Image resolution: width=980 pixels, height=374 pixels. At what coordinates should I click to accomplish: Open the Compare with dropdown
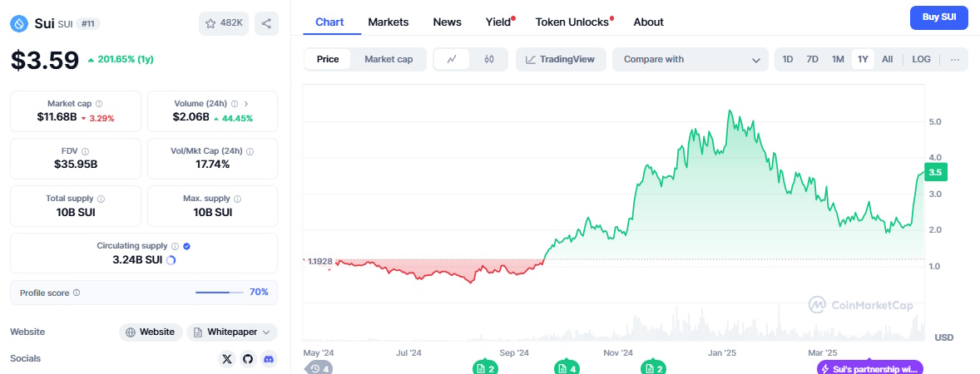tap(690, 59)
